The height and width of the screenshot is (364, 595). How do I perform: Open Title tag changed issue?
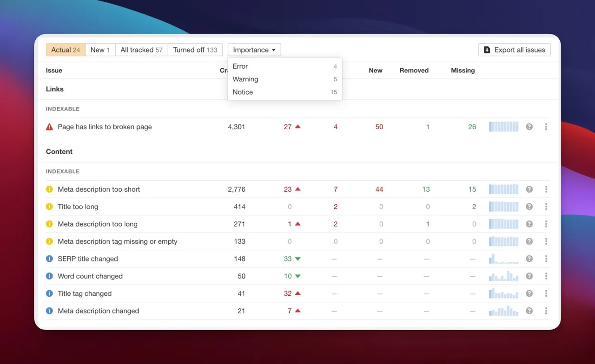[85, 293]
